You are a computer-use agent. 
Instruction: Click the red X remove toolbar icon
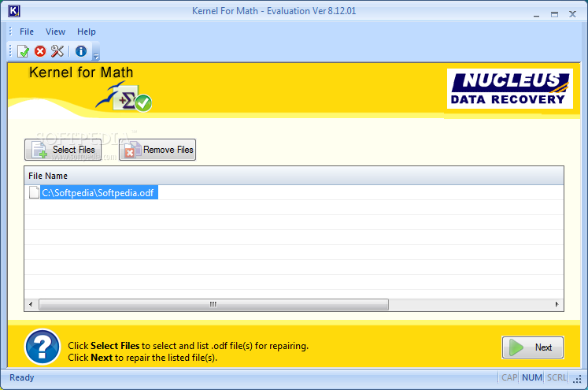pyautogui.click(x=40, y=51)
